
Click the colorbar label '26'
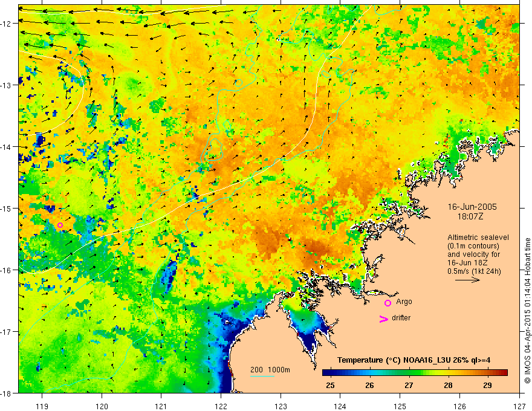click(369, 385)
